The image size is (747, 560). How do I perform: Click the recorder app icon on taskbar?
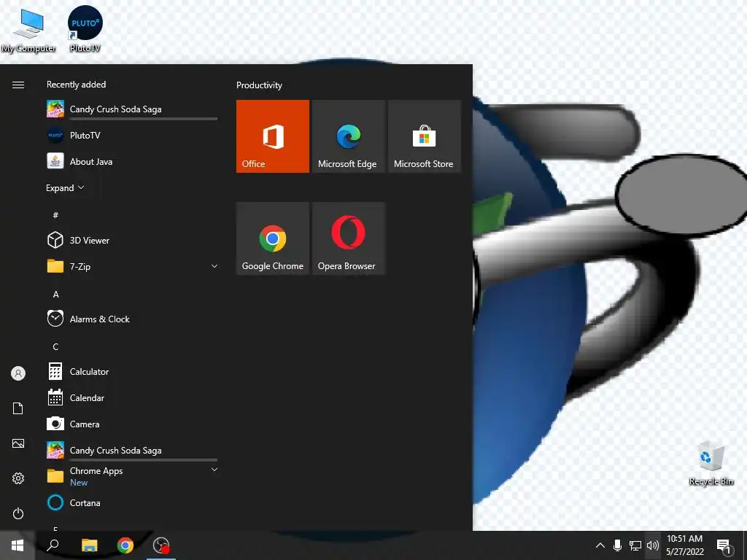161,545
